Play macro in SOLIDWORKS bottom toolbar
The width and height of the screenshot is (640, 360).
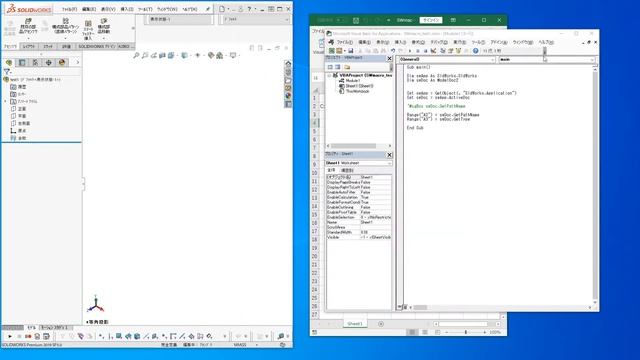[10, 336]
